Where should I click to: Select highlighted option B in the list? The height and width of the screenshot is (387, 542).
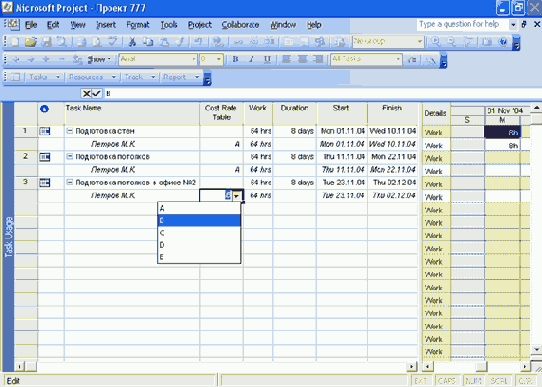click(x=199, y=220)
